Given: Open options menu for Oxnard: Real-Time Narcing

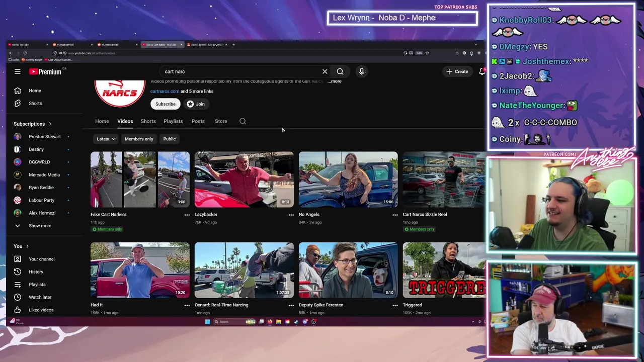Looking at the screenshot, I should [x=291, y=305].
